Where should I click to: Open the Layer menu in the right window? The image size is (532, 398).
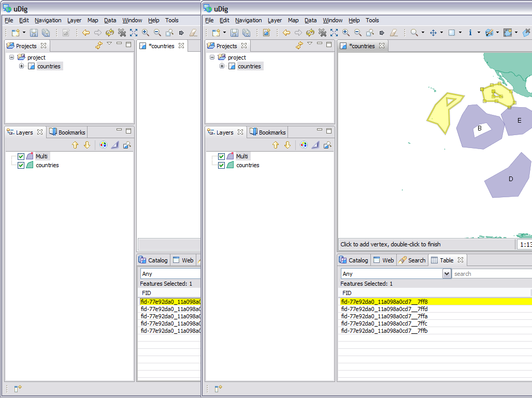pos(275,20)
